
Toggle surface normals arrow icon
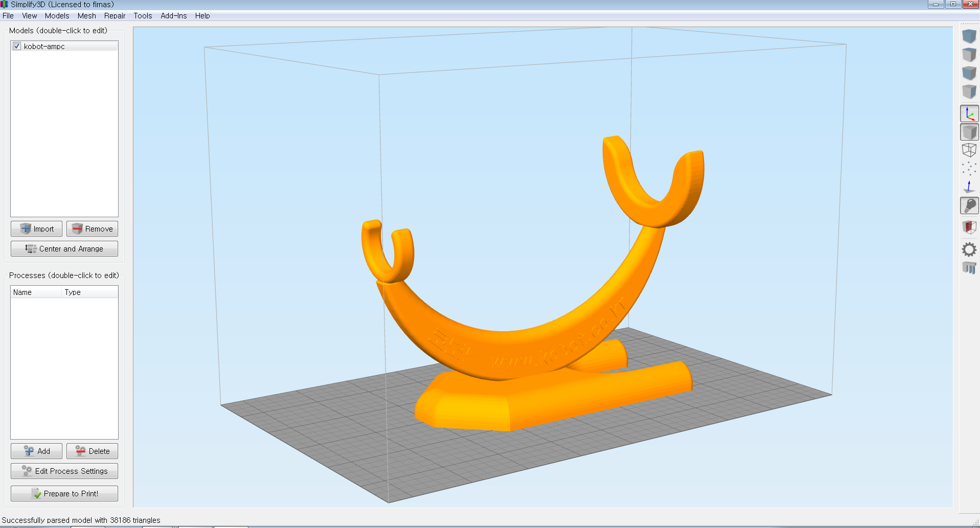[x=969, y=187]
